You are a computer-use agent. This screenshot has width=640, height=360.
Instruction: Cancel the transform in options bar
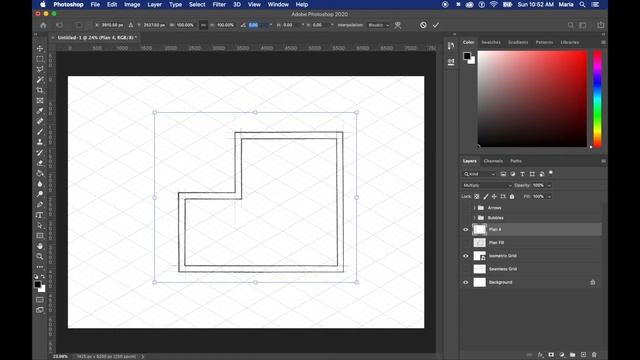(x=423, y=25)
